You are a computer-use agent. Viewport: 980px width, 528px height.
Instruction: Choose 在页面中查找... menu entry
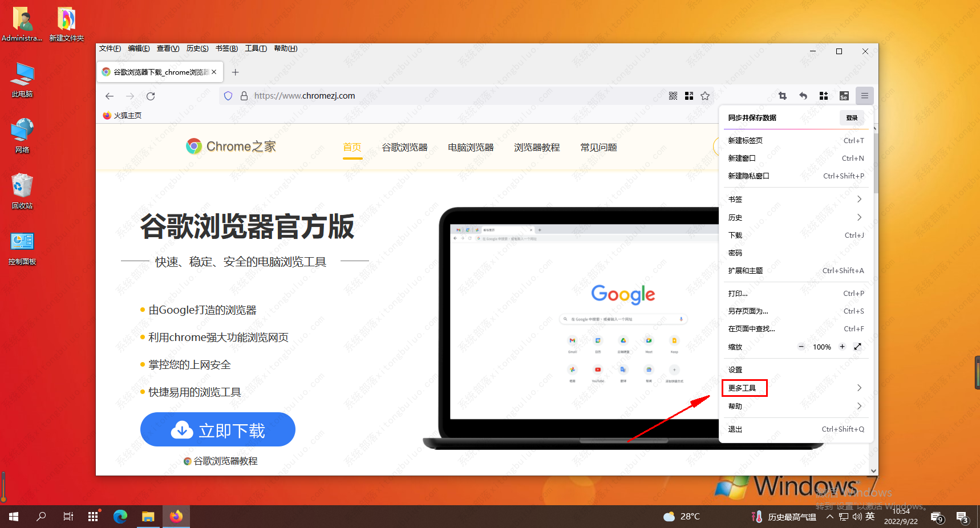point(795,328)
